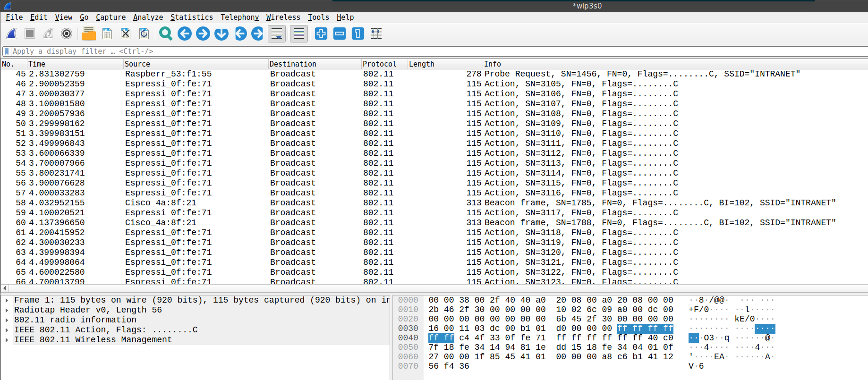Select packet 60 Beacon frame row
The image size is (868, 380).
click(434, 223)
